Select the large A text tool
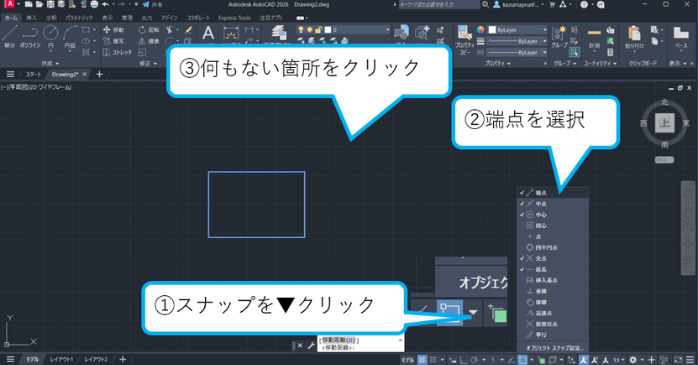This screenshot has height=365, width=698. [208, 33]
